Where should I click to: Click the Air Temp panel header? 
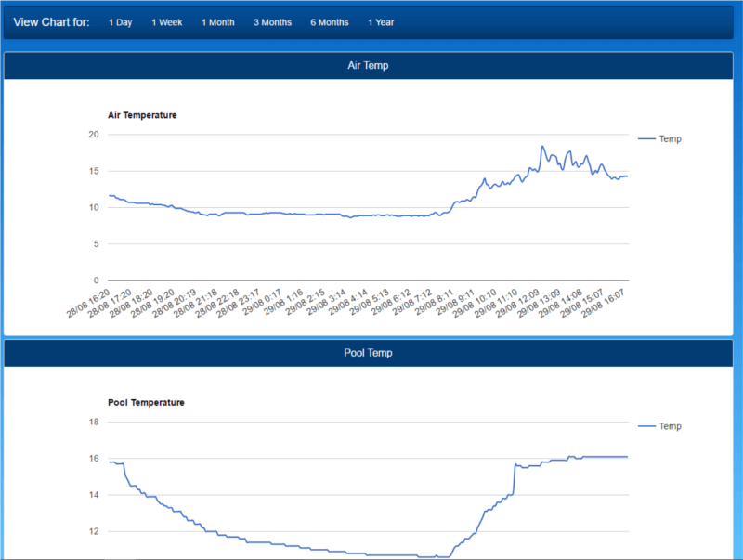(369, 65)
